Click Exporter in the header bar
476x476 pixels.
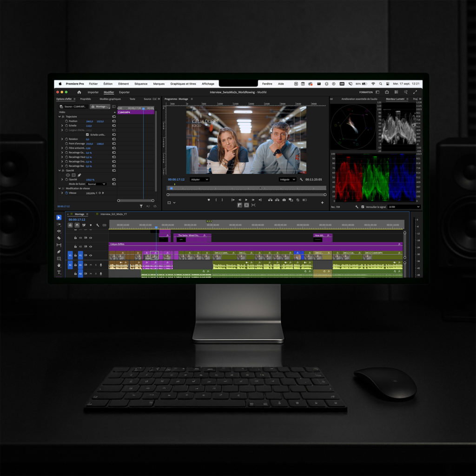tap(124, 92)
